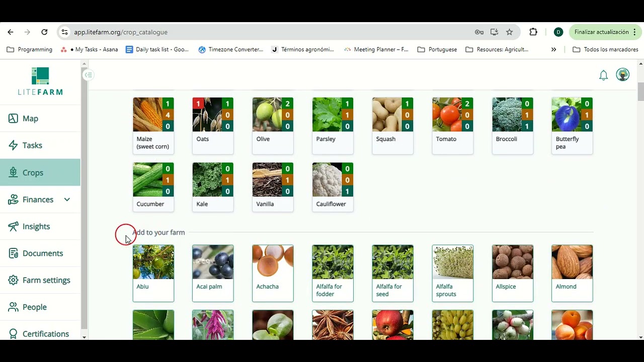Open the Documents sidebar item
644x362 pixels.
tap(40, 253)
